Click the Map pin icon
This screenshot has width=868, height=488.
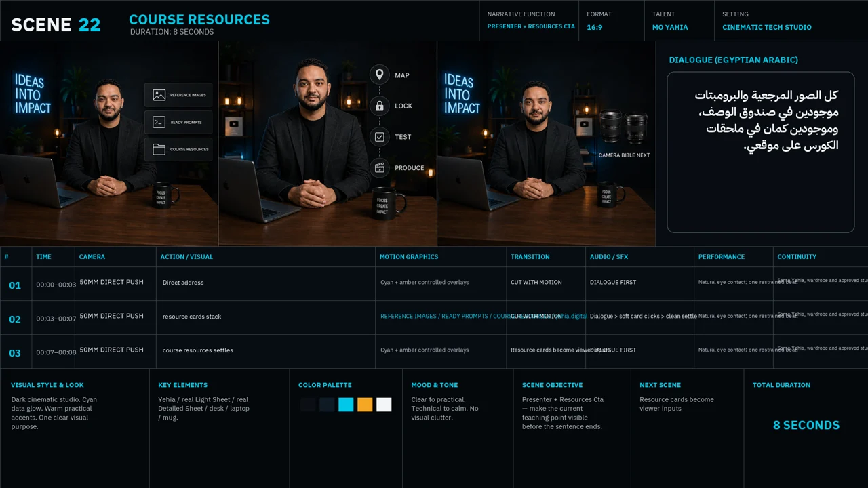point(380,75)
